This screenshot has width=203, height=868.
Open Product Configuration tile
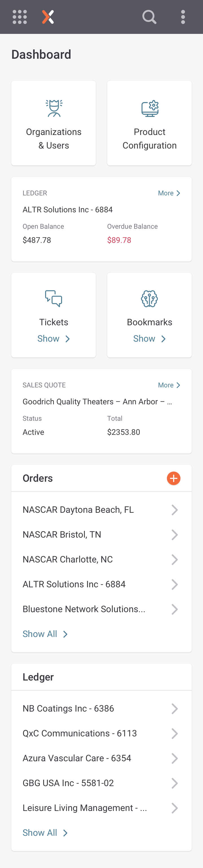click(x=149, y=123)
